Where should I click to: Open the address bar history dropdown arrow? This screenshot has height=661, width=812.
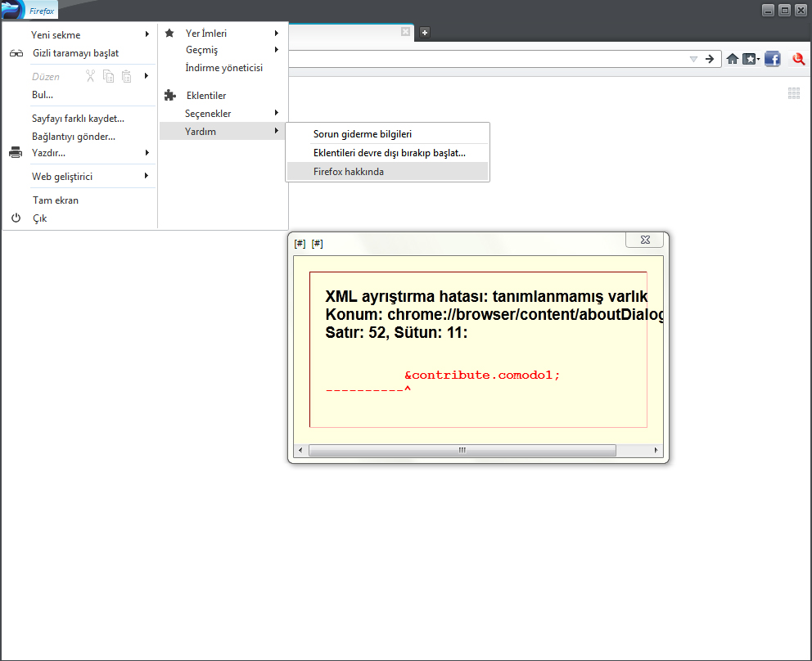click(x=693, y=59)
